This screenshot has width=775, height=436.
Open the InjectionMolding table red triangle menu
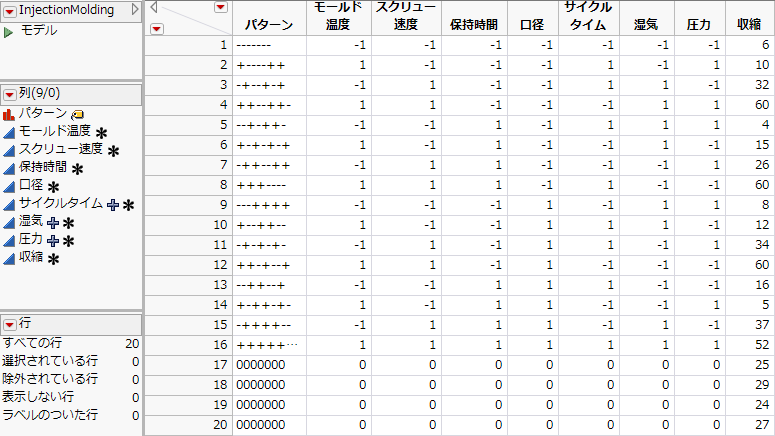[10, 11]
